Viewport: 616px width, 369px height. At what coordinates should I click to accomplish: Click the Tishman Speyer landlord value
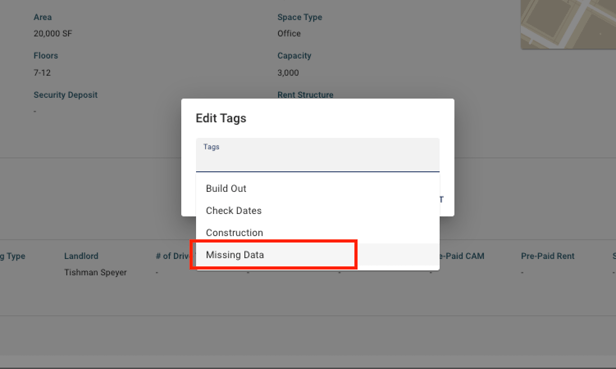coord(95,273)
